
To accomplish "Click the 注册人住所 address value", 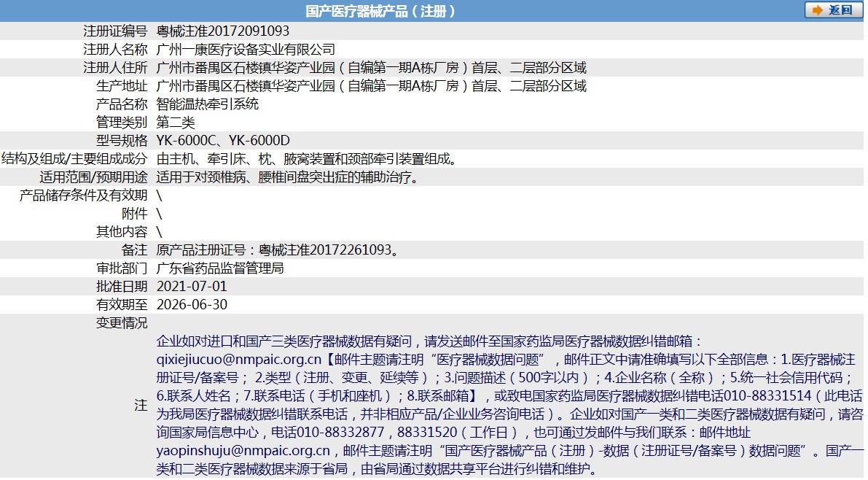I will point(372,68).
